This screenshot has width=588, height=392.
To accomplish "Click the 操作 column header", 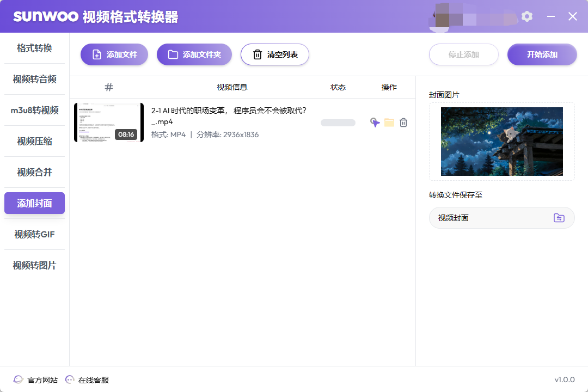I will (x=389, y=88).
